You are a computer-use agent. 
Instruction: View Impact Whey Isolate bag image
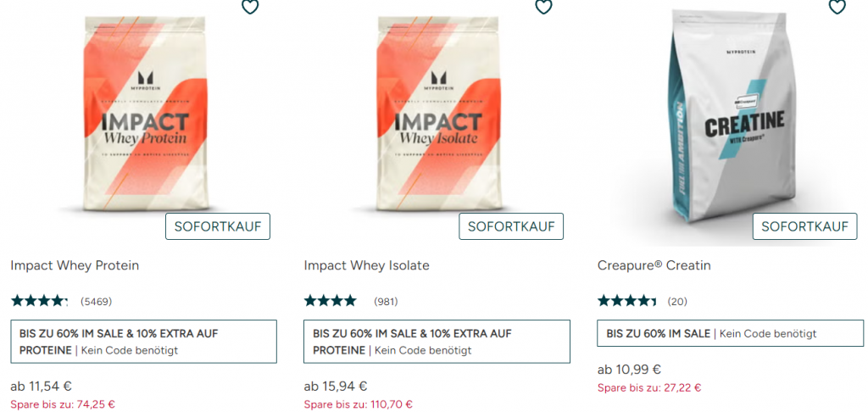pos(438,114)
